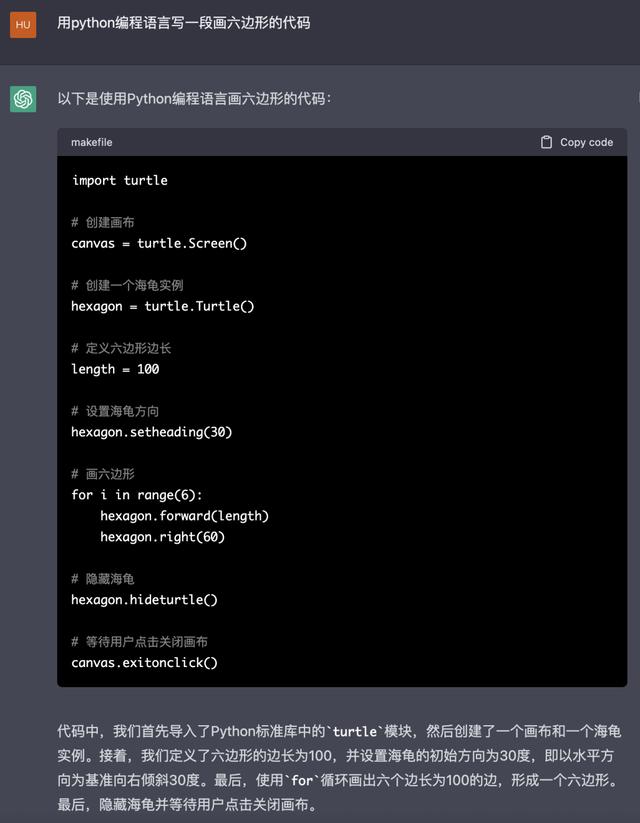The width and height of the screenshot is (640, 823).
Task: Click the hexagon = turtle.Turtle() line
Action: click(163, 306)
